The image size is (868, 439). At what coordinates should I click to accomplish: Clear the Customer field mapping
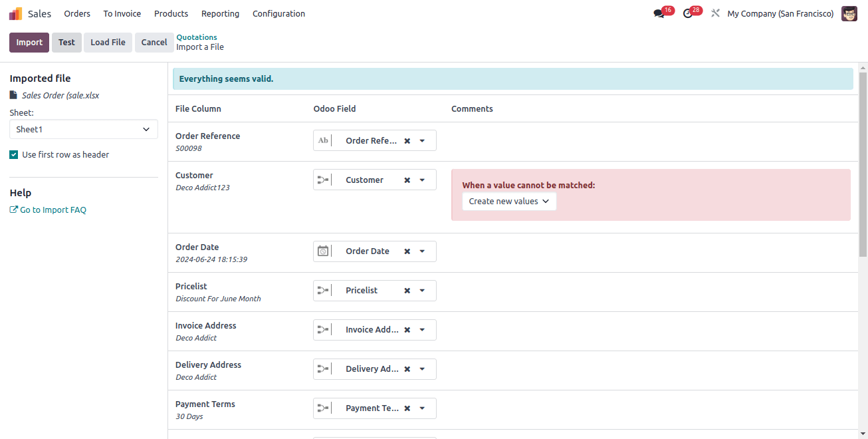tap(407, 180)
